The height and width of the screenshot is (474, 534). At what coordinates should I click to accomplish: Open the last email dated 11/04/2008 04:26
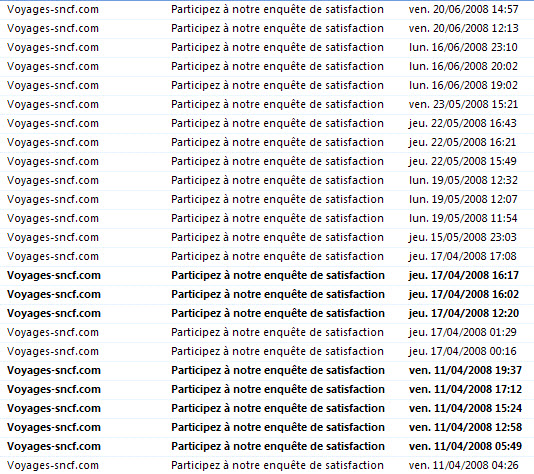(x=267, y=466)
